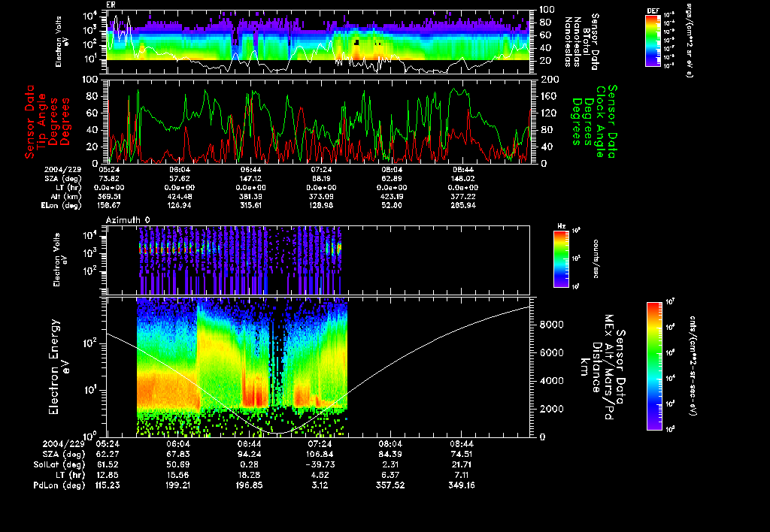The height and width of the screenshot is (532, 770).
Task: Click the ER electron spectrogram panel
Action: point(319,42)
